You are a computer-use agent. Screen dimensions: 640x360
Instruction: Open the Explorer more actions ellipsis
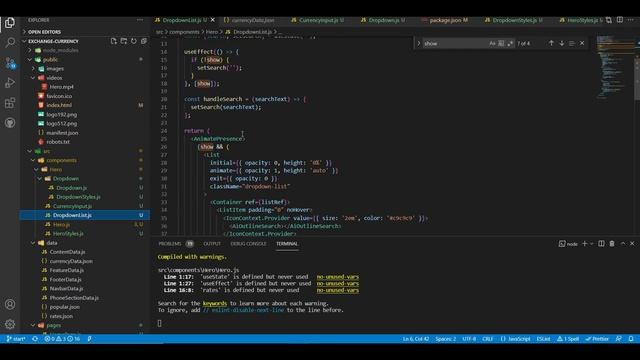140,20
